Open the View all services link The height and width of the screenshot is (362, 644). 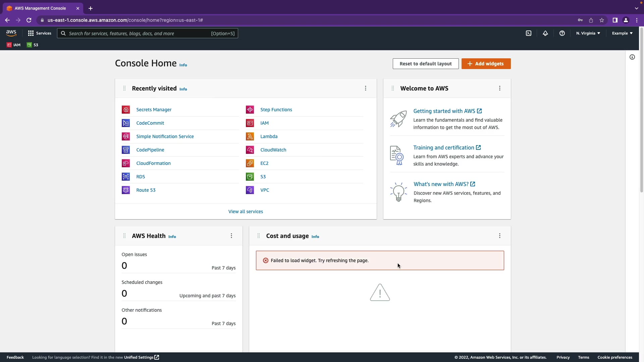(246, 212)
